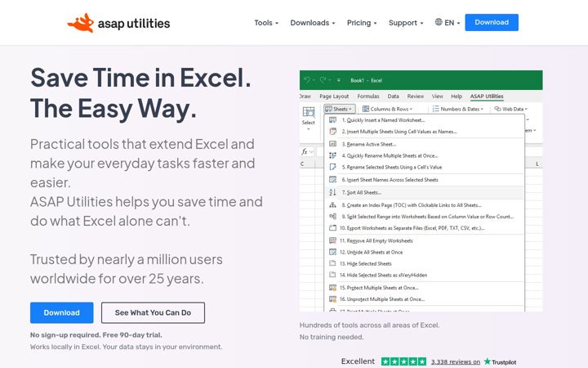Click icon beside Unhide All Sheets at Once
This screenshot has height=368, width=588.
(332, 252)
